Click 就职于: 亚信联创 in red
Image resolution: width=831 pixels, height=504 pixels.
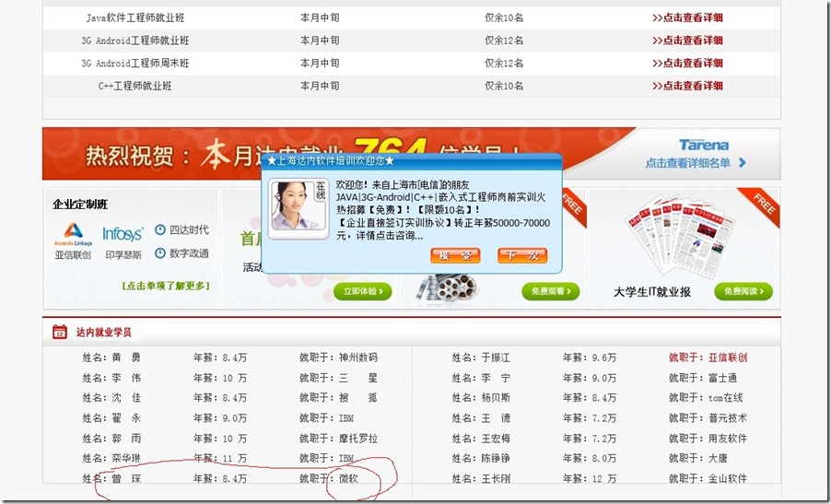[708, 357]
